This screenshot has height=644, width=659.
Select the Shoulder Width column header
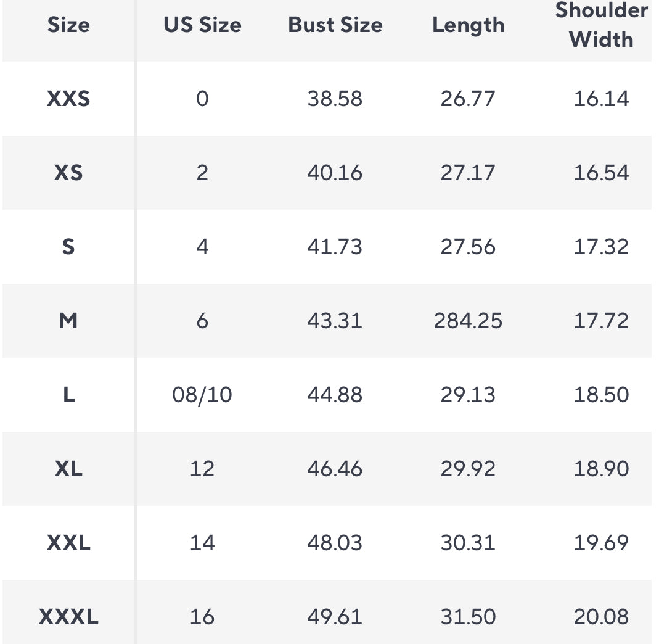click(x=601, y=25)
